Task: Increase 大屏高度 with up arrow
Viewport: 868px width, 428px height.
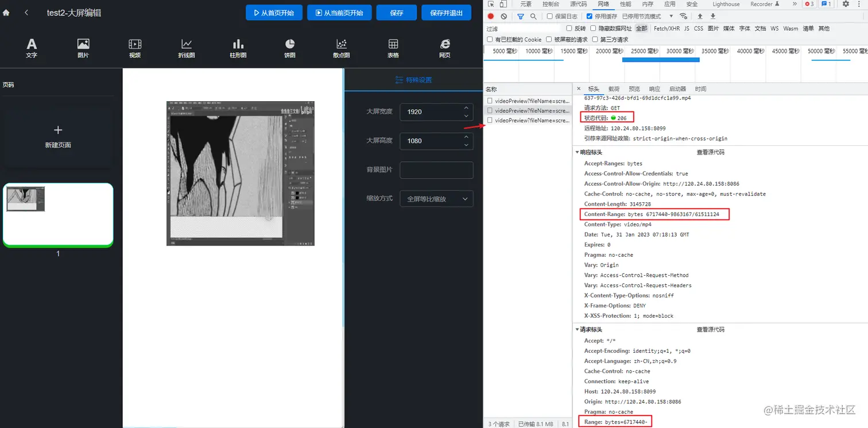Action: [x=466, y=136]
